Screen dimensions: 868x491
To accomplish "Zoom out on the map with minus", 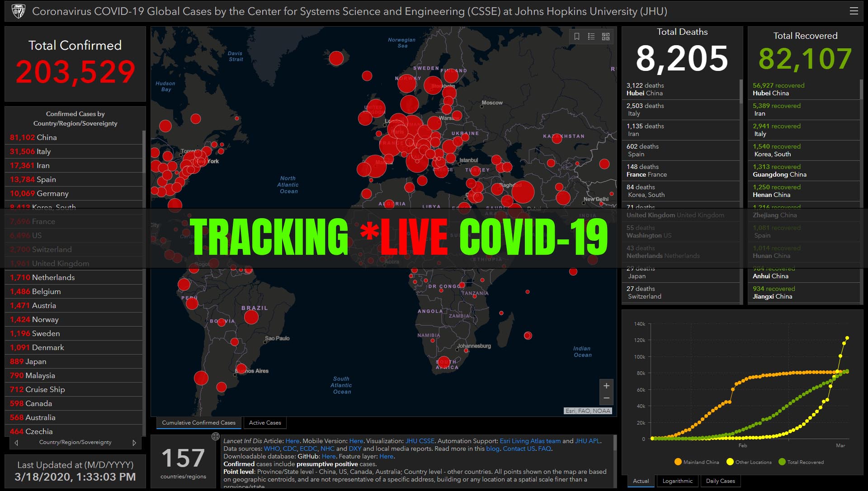I will coord(606,398).
